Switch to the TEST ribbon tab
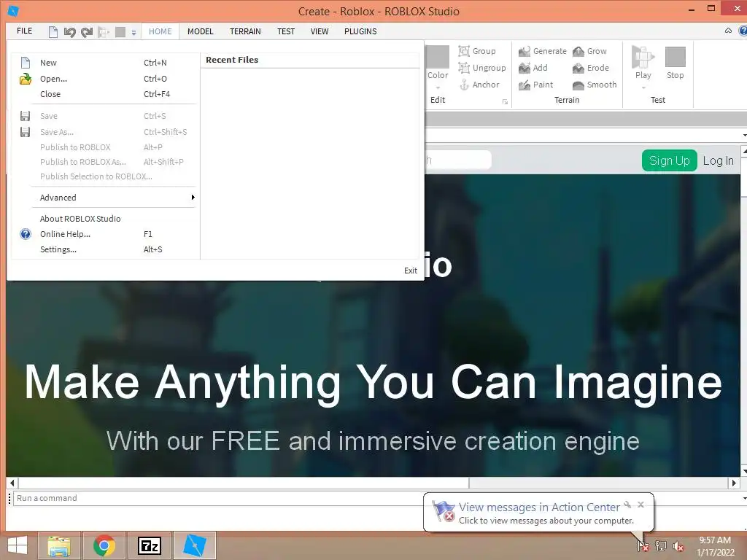The image size is (747, 560). tap(286, 31)
